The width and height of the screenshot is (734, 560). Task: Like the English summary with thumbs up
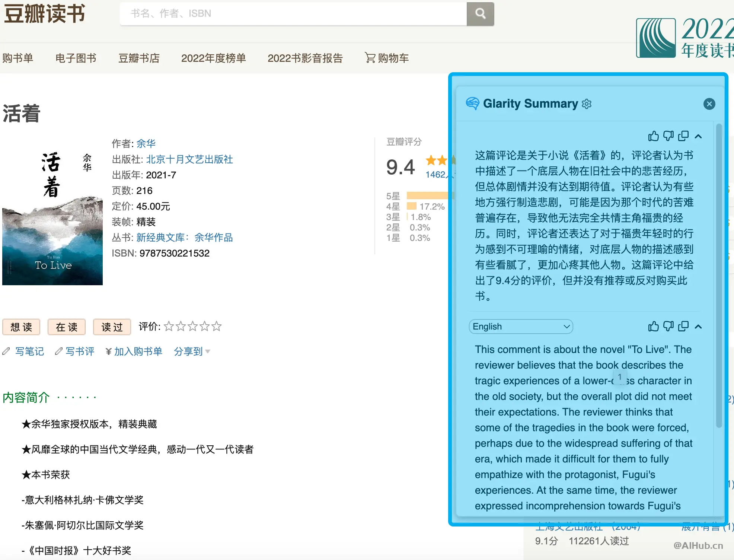pyautogui.click(x=653, y=327)
